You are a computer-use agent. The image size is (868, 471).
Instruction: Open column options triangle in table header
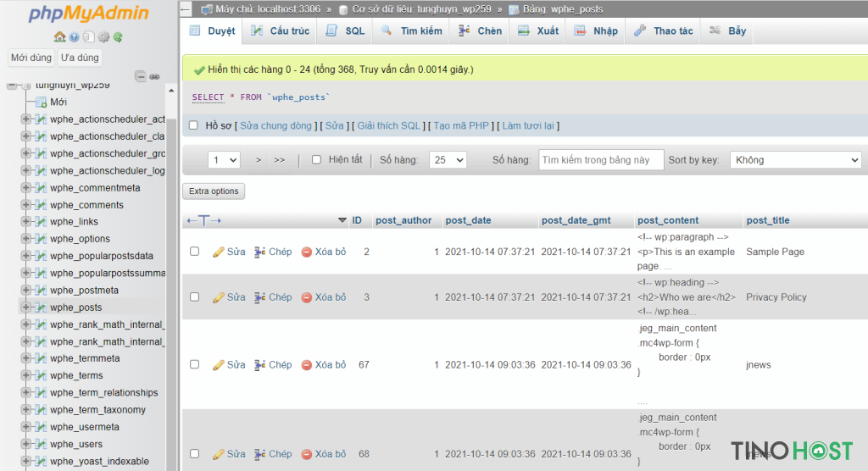(342, 220)
